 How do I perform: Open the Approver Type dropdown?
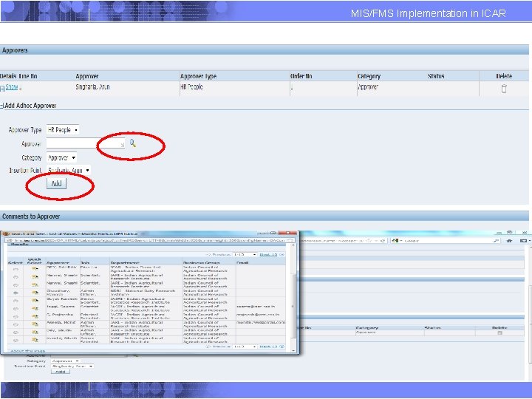coord(63,129)
